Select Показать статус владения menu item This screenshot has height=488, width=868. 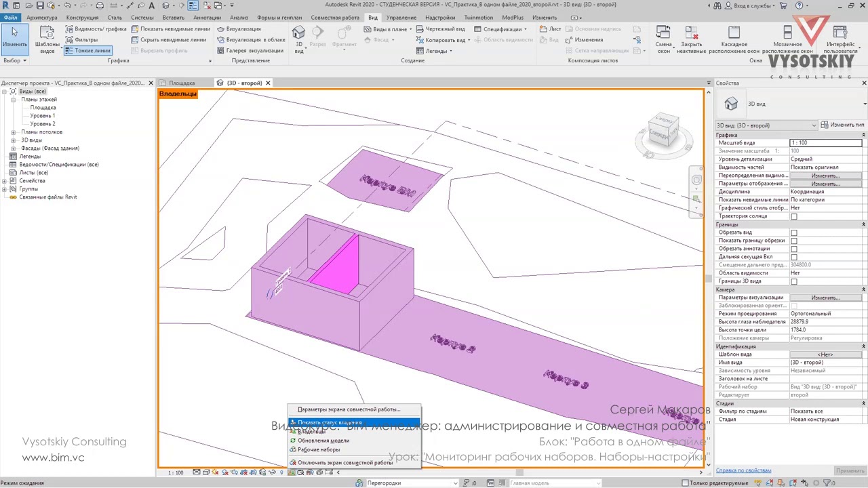point(354,422)
